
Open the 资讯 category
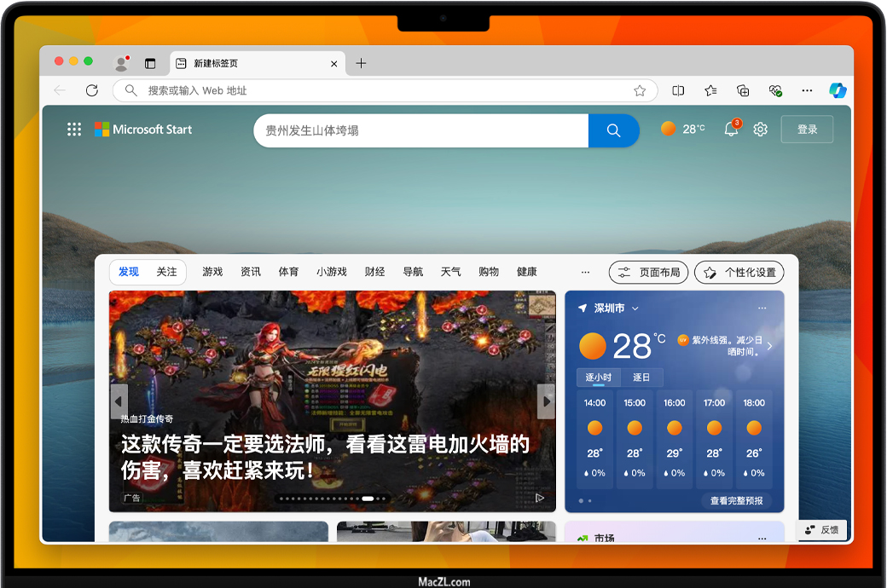click(x=251, y=272)
